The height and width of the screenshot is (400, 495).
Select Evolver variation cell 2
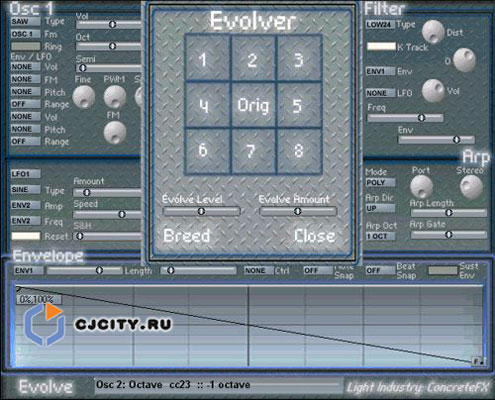click(253, 59)
